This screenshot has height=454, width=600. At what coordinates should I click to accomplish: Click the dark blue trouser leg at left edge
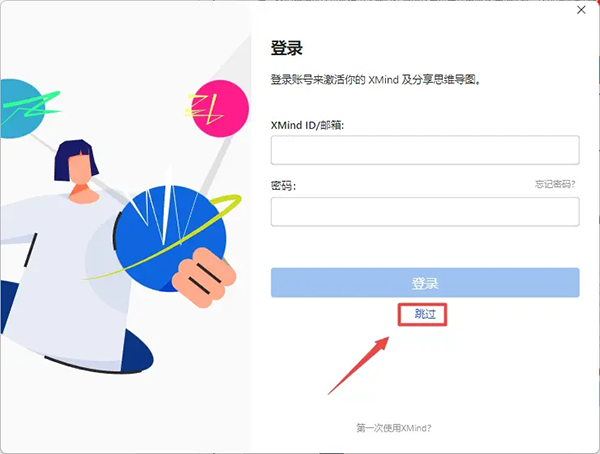point(8,306)
